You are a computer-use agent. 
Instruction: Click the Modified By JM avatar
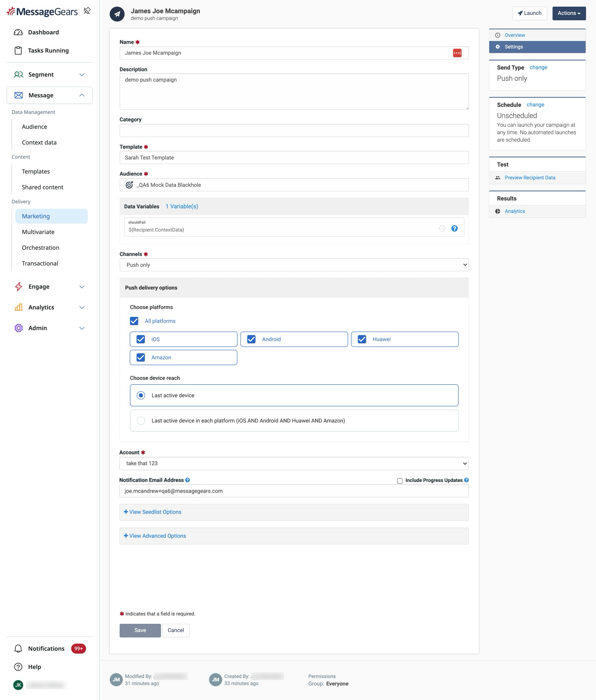tap(116, 680)
